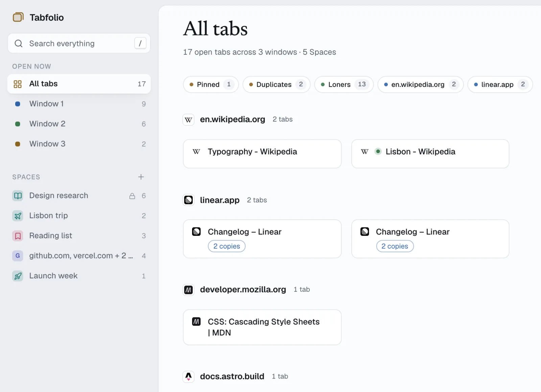Toggle the Pinned filter chip
541x392 pixels.
[211, 84]
